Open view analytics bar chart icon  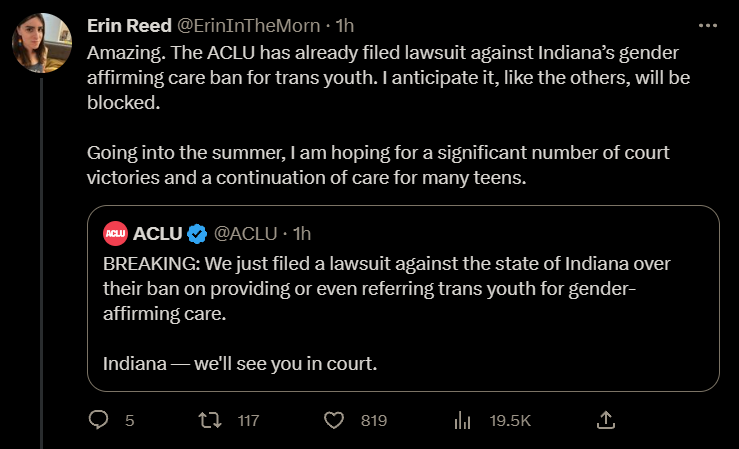[x=463, y=421]
